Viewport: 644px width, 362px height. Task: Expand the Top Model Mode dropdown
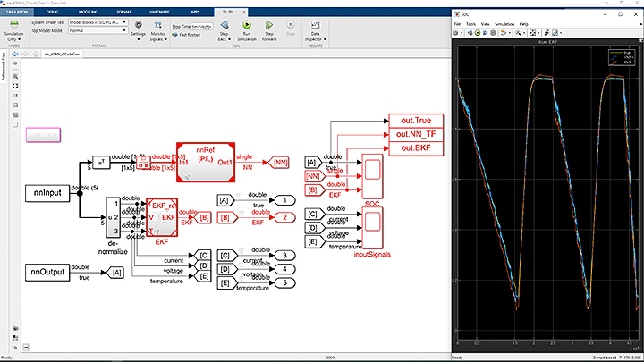(x=97, y=29)
